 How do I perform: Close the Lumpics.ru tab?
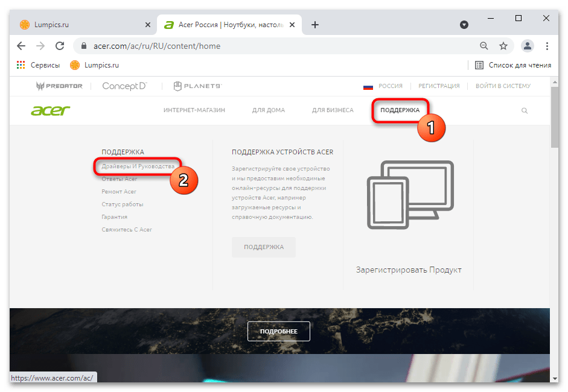point(148,25)
